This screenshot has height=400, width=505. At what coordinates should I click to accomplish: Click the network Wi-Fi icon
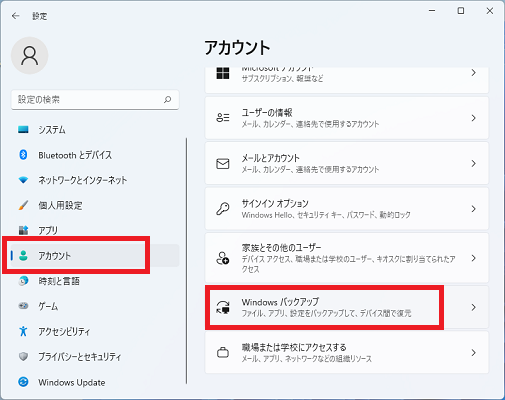(x=23, y=180)
